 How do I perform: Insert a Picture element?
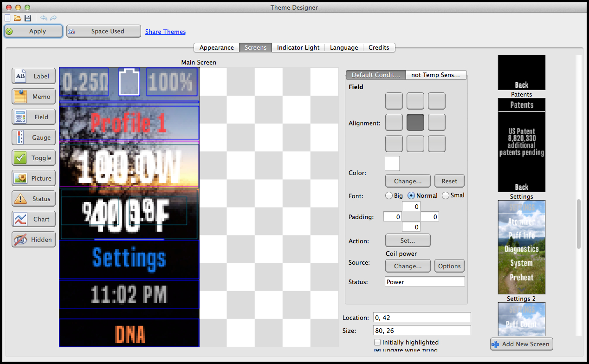point(33,178)
